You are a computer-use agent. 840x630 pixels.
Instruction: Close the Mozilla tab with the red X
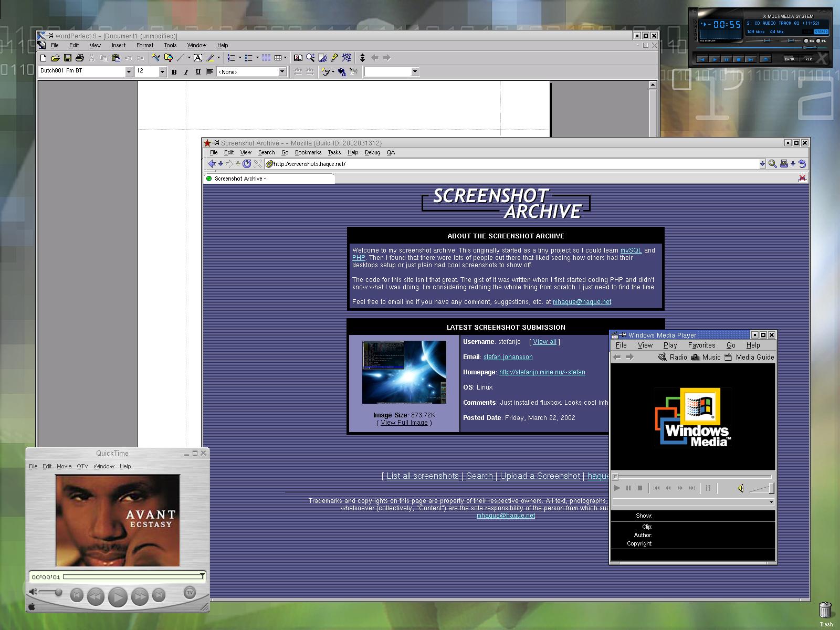[x=802, y=178]
